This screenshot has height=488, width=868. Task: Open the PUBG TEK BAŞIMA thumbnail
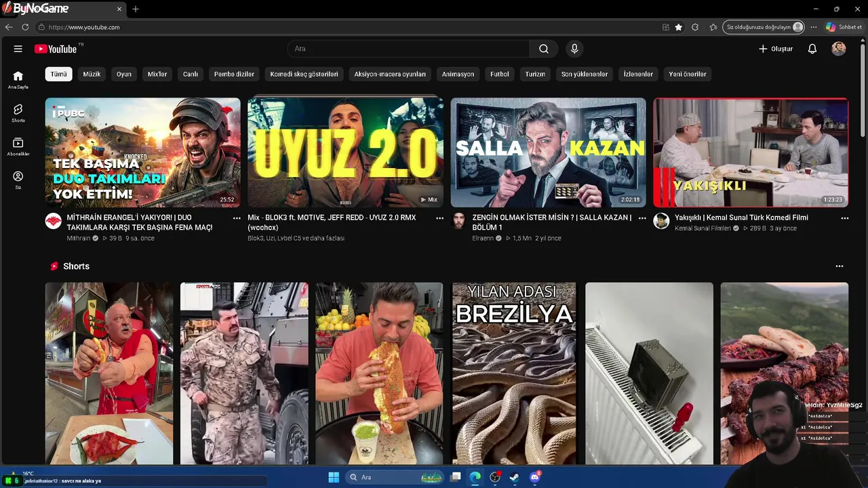(x=143, y=152)
